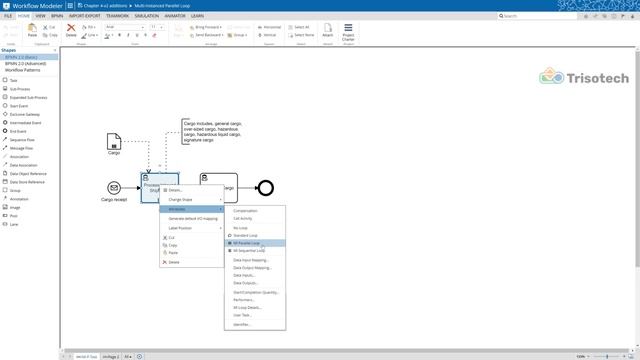Viewport: 640px width, 360px height.
Task: Click the Cargo receipt message start event
Action: pyautogui.click(x=114, y=188)
